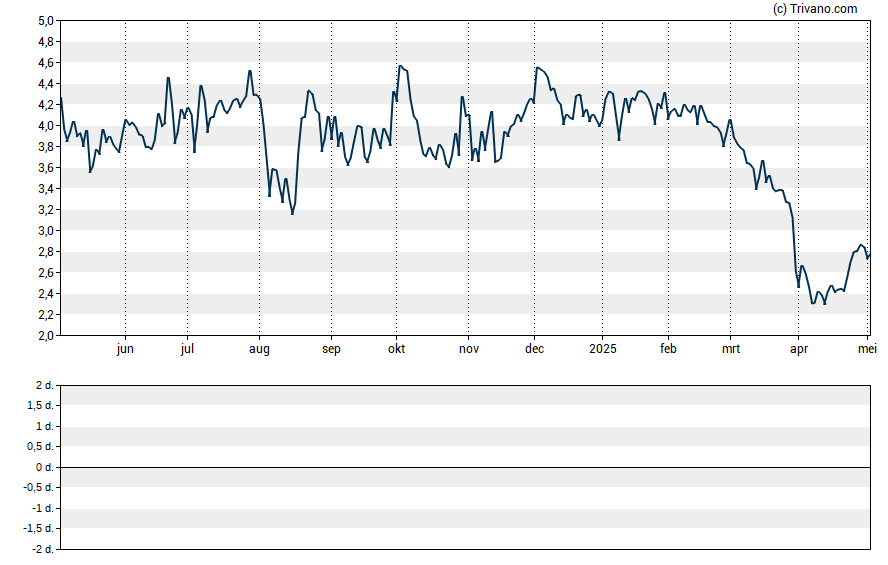Click the '-0,5 d.' lower axis label

click(39, 487)
